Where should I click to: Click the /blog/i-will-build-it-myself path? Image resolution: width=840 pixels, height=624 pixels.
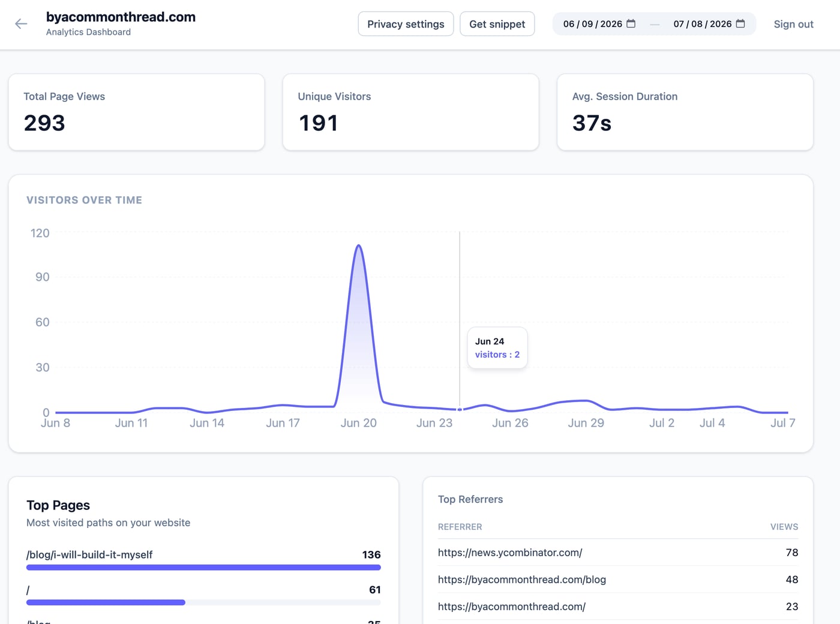89,555
